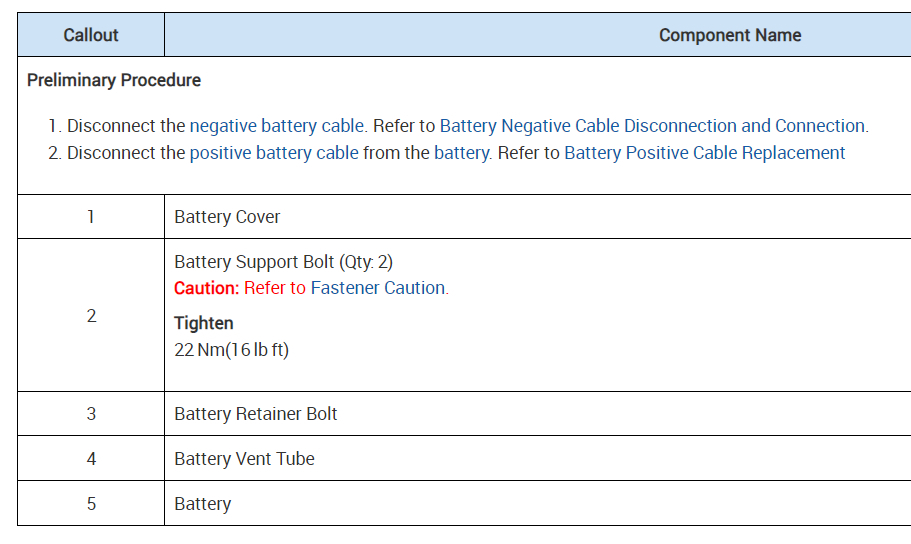
Task: Click the Battery name in callout 5 row
Action: click(202, 504)
